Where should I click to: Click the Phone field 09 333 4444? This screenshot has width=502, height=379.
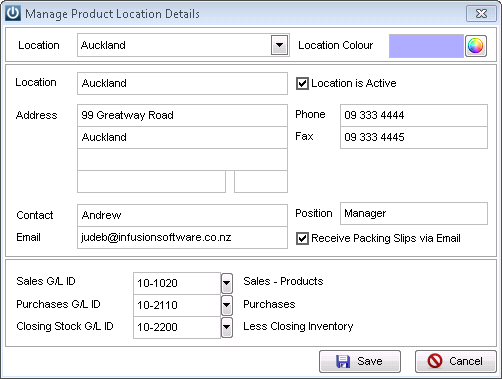click(x=414, y=115)
